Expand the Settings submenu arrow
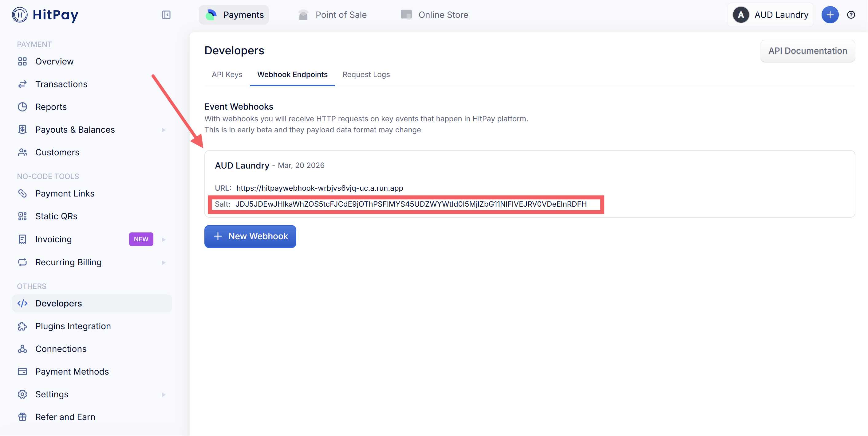 [x=164, y=394]
